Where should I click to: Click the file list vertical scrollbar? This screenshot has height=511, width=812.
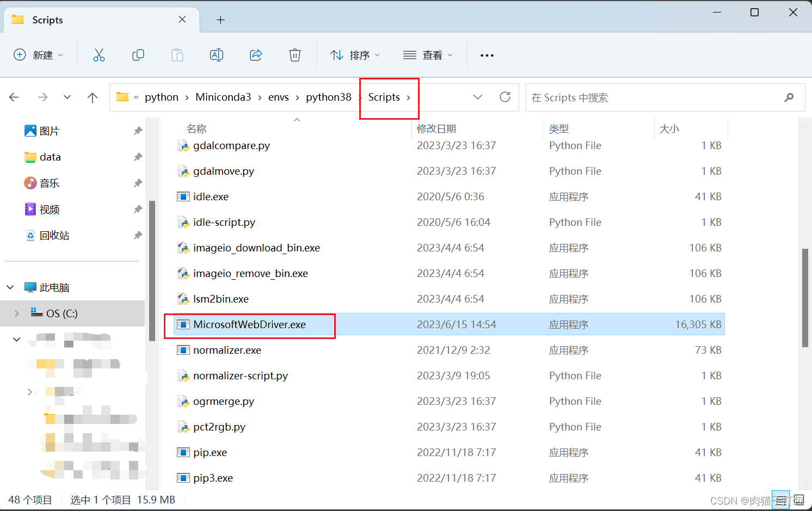coord(805,297)
